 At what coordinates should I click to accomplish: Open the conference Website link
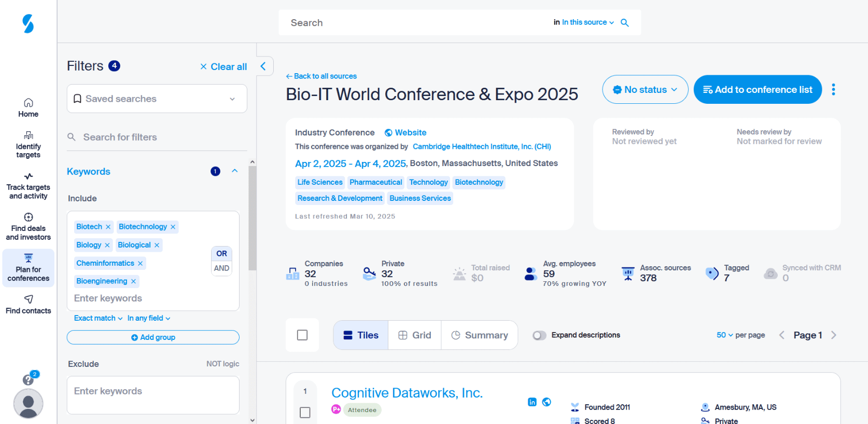[x=405, y=133]
